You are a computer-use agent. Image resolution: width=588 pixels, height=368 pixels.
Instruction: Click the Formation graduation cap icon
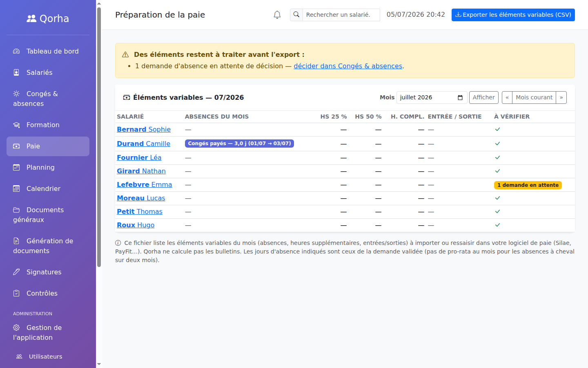(16, 125)
